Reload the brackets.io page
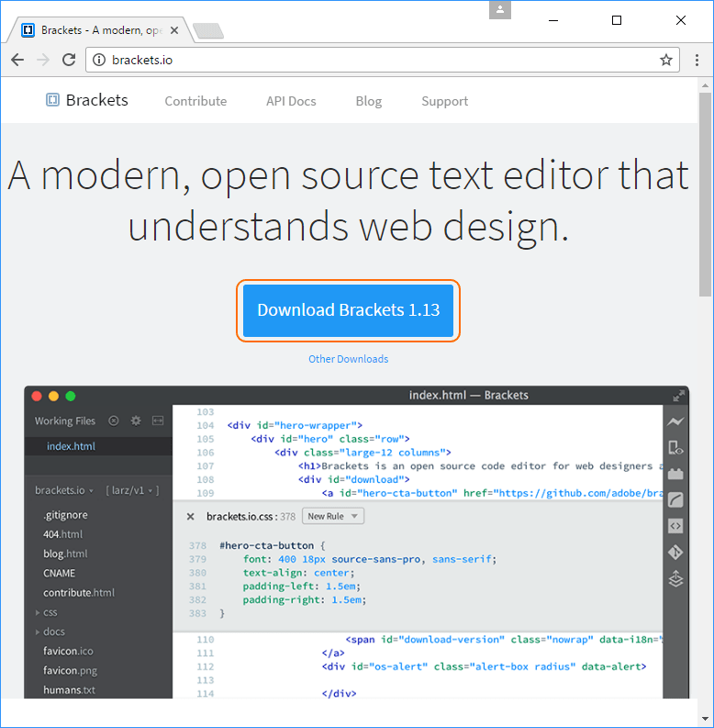 (x=69, y=60)
